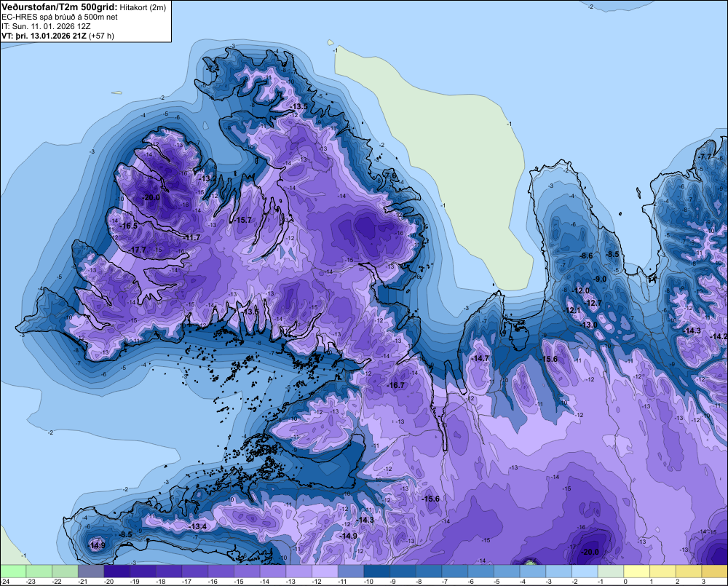728x586 pixels.
Task: Click the title 'Veðurstofan/T2m 500grid' in header
Action: (60, 7)
